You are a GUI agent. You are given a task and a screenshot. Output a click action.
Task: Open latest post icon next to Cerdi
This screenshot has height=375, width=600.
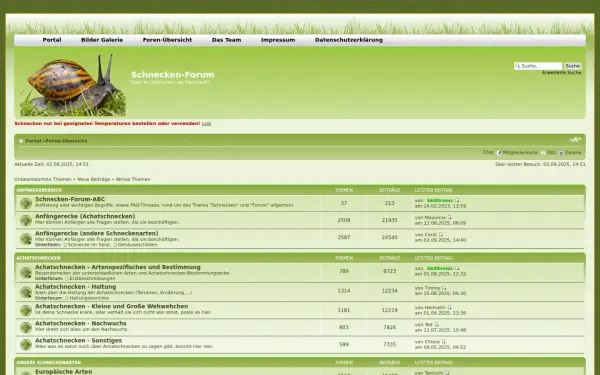tap(441, 235)
